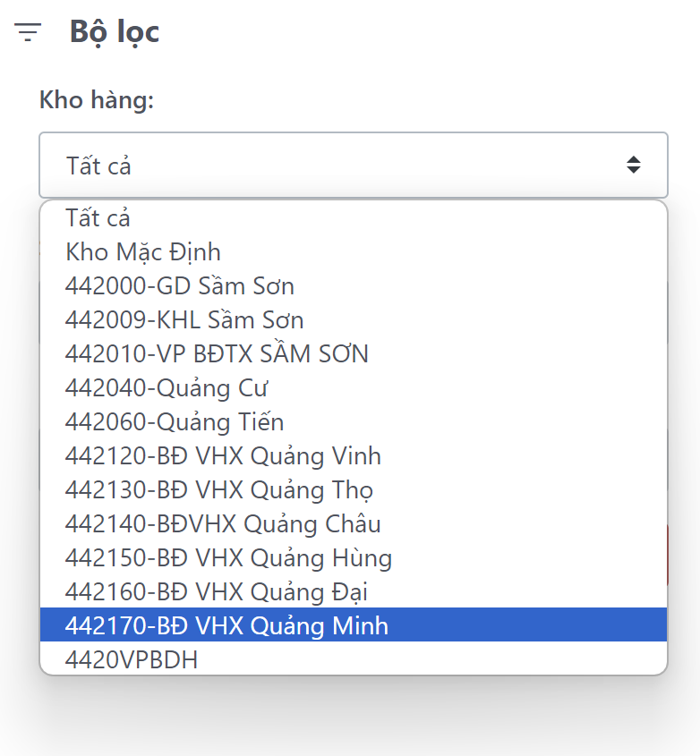
Task: Pick 442150-BĐ VHX Quảng Hùng
Action: (228, 557)
